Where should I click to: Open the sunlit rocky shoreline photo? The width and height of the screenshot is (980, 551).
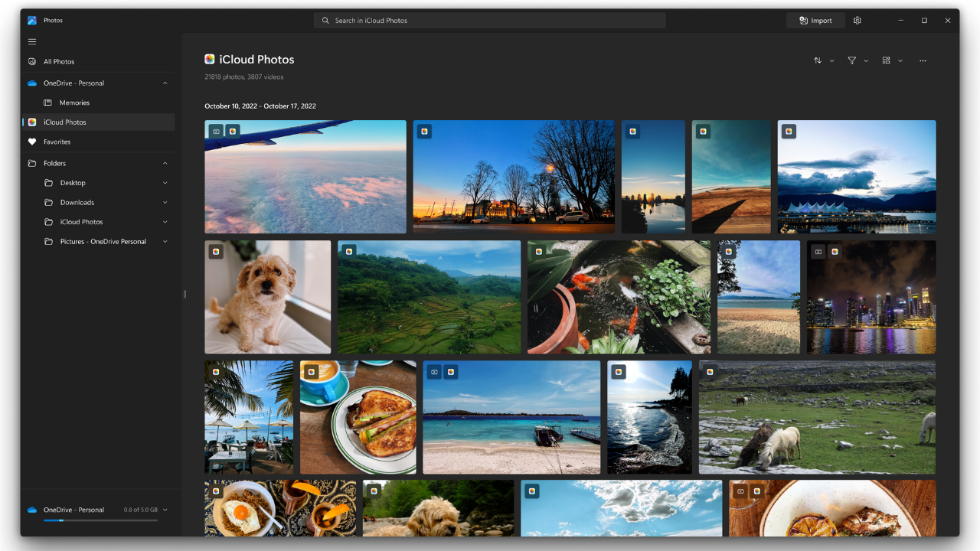tap(650, 418)
